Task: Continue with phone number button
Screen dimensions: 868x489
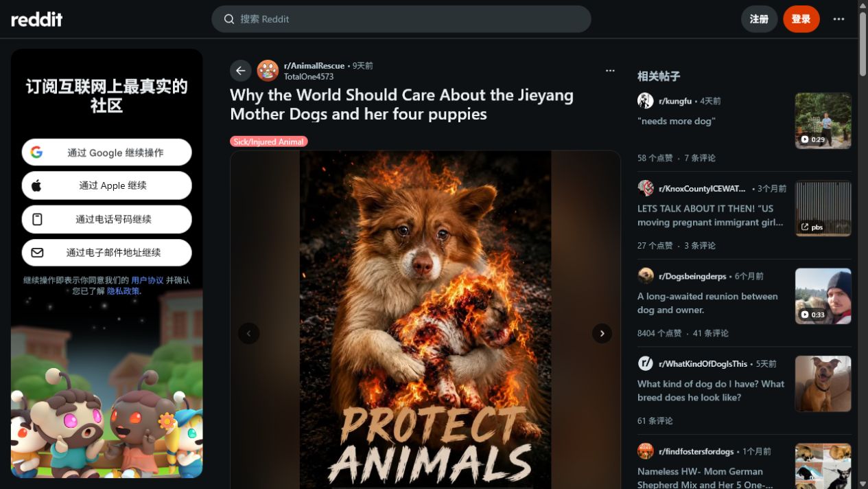Action: tap(106, 219)
